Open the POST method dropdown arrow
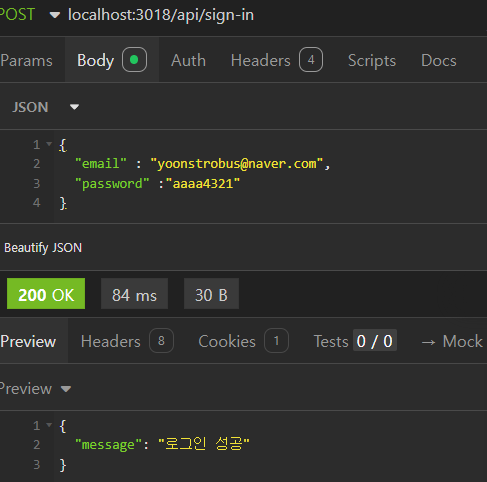Image resolution: width=487 pixels, height=482 pixels. [55, 15]
